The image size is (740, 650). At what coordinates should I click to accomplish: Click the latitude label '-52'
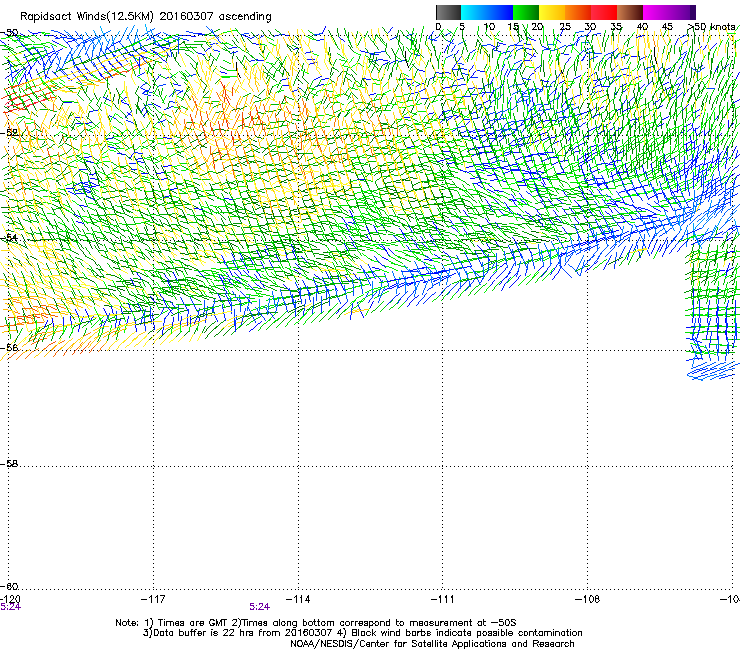point(9,133)
